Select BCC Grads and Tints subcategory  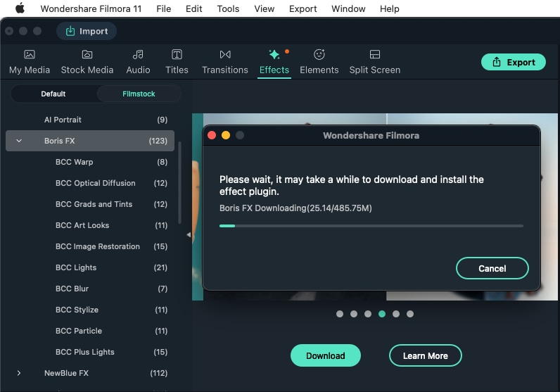pos(90,204)
